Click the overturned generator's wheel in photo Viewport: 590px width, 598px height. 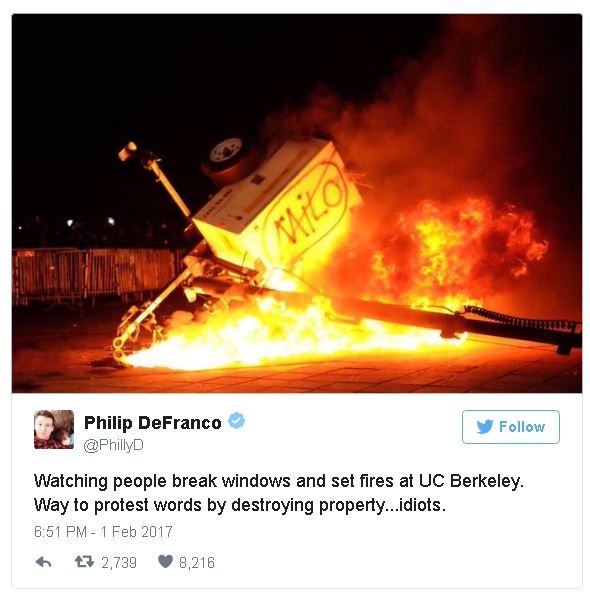click(x=226, y=155)
